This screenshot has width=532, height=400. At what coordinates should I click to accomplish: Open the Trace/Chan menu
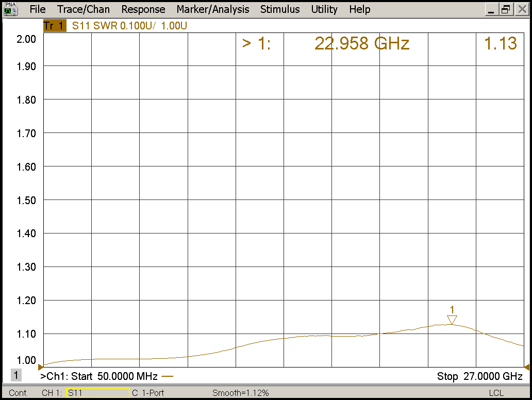[84, 9]
